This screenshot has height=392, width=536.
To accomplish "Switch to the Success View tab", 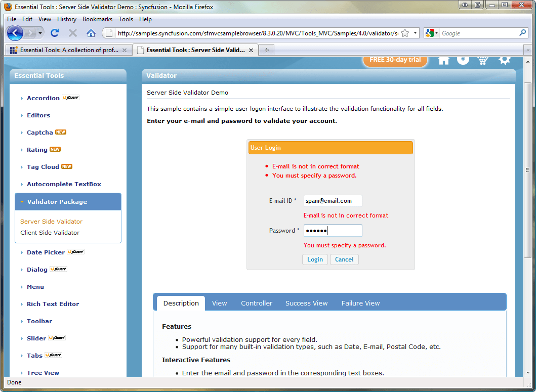I will tap(307, 303).
